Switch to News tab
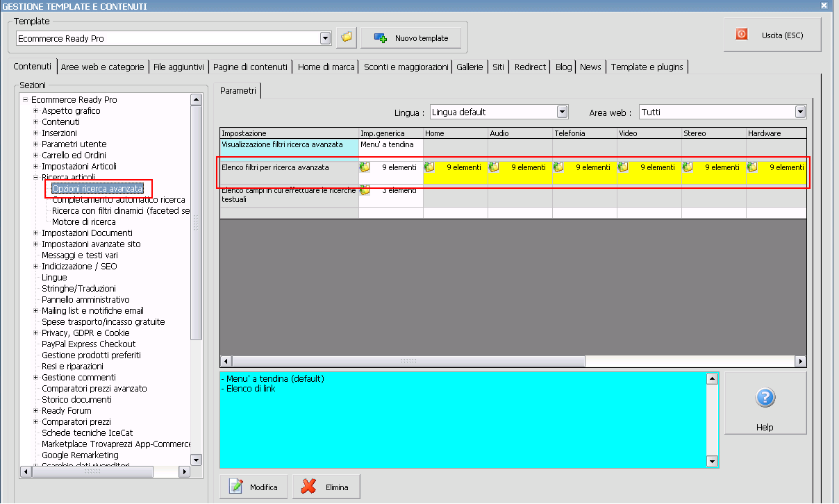839x504 pixels. (590, 67)
